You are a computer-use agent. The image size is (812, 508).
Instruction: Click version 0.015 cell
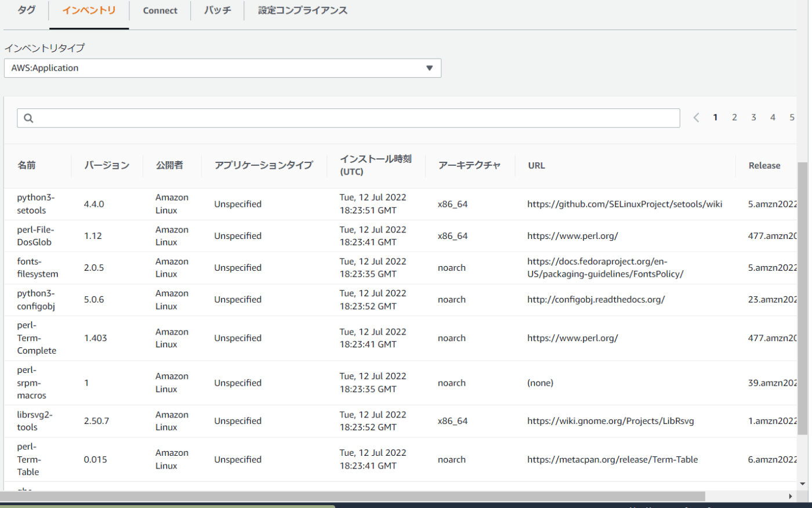click(96, 459)
